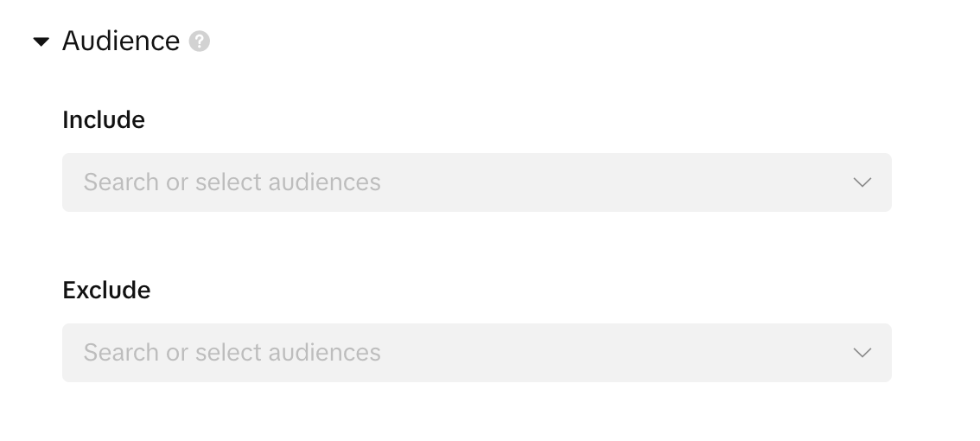Show the Audience tooltip via question mark icon
This screenshot has height=441, width=980.
point(200,42)
